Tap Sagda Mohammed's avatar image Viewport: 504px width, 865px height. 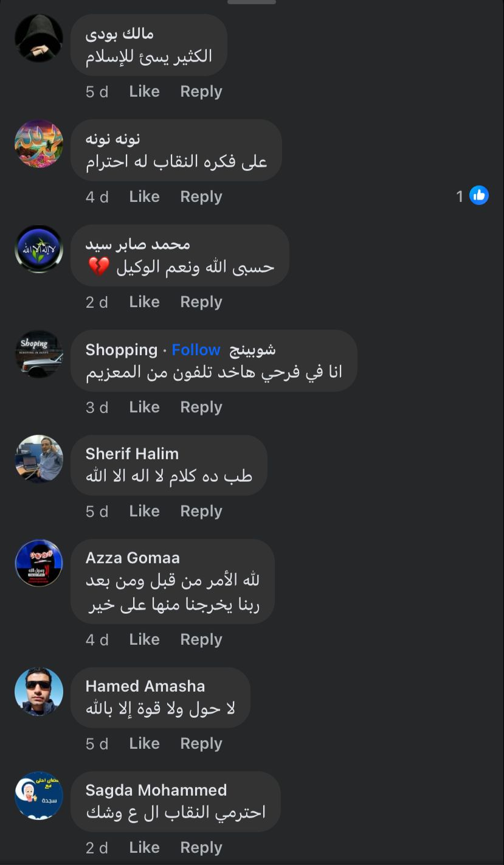(x=39, y=796)
